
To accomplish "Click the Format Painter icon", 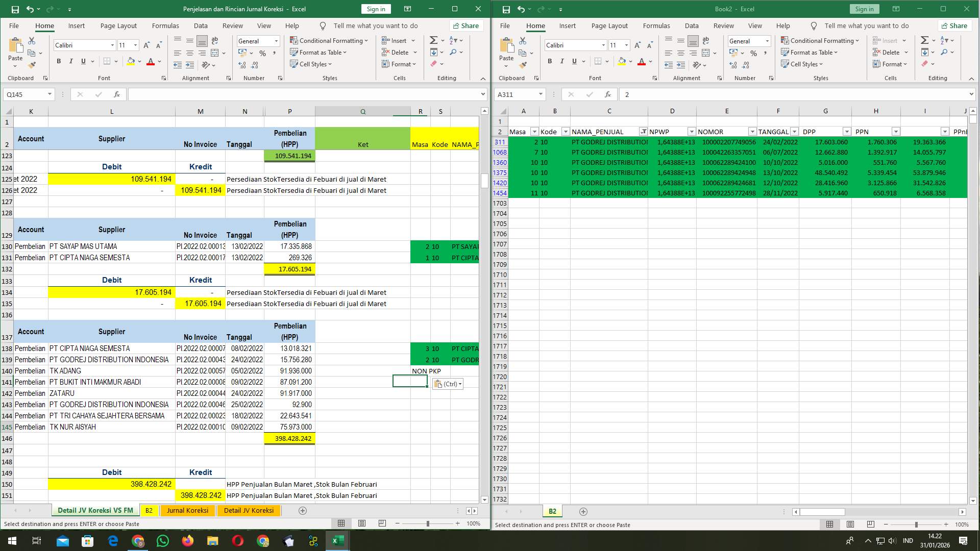I will 32,64.
